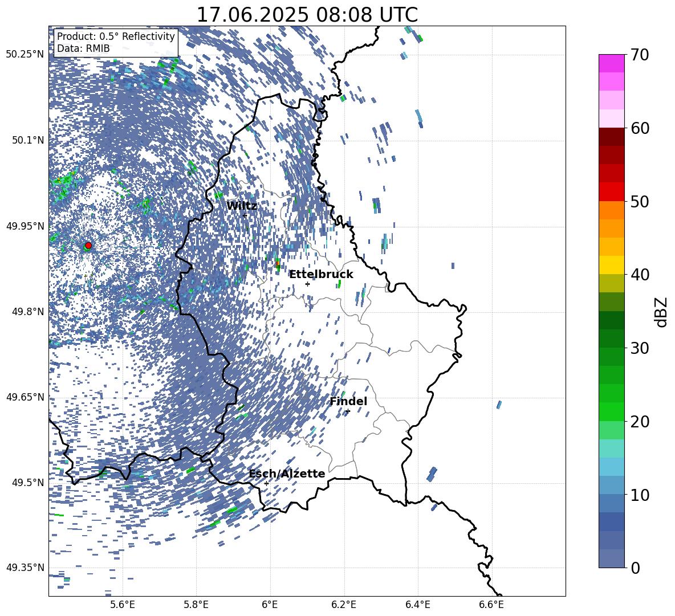Click the 49.35°N latitude label
Image resolution: width=675 pixels, height=616 pixels.
tap(25, 568)
